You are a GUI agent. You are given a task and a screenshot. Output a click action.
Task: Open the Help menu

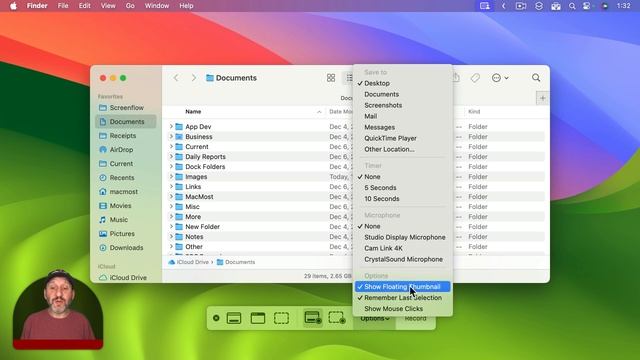[187, 6]
